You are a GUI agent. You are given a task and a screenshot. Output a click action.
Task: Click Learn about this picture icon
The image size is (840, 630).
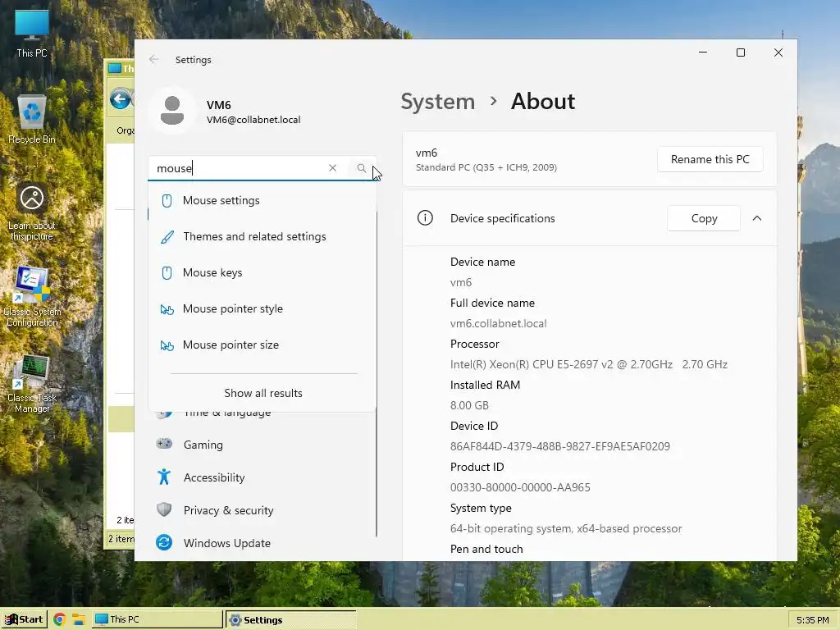point(32,211)
